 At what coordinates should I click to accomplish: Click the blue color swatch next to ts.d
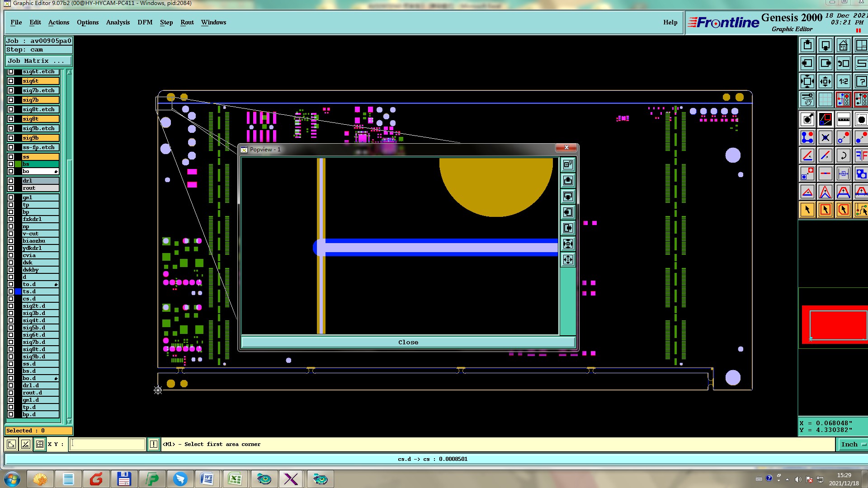[18, 291]
